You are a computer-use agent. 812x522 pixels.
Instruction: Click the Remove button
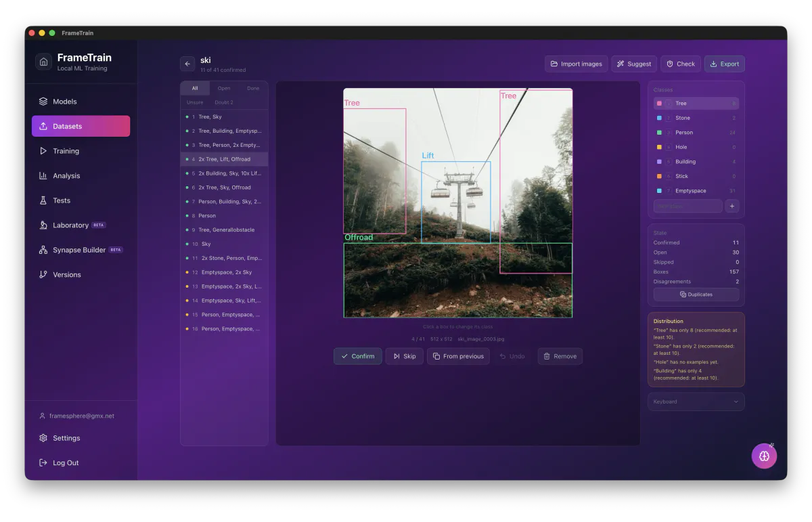tap(560, 356)
